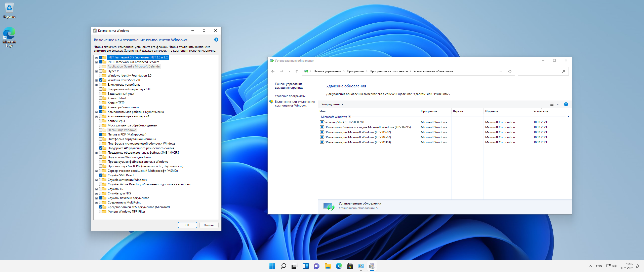This screenshot has height=272, width=644.
Task: Uncheck Печать в PDF (Майкрософт) checkbox
Action: (x=101, y=134)
